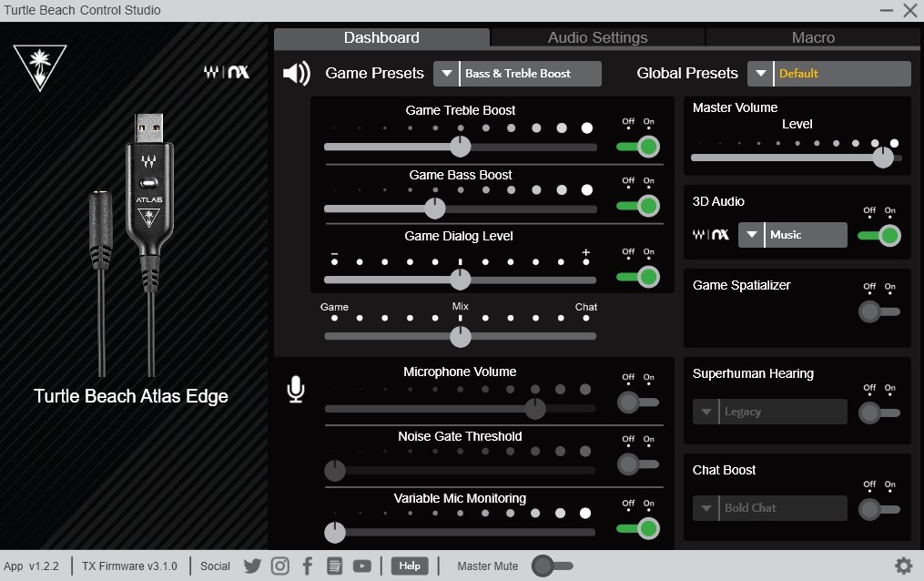Click the Microphone Volume slider handle
The height and width of the screenshot is (581, 924).
pos(535,408)
